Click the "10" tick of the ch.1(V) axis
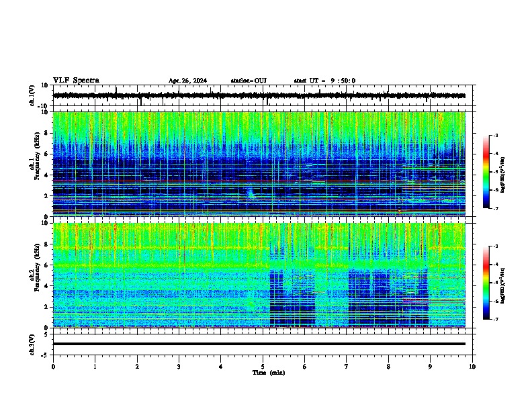 coord(45,85)
